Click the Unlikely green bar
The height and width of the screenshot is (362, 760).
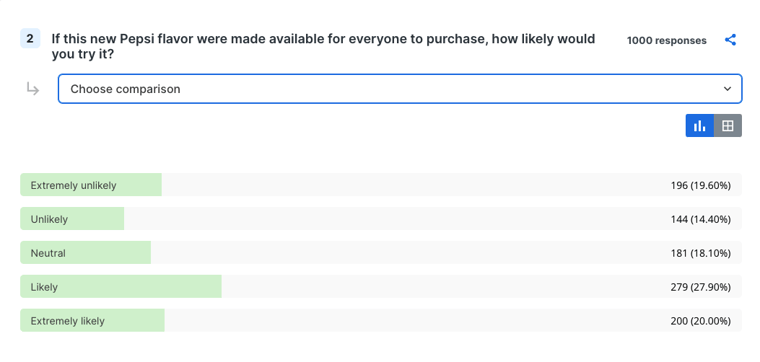pyautogui.click(x=72, y=219)
